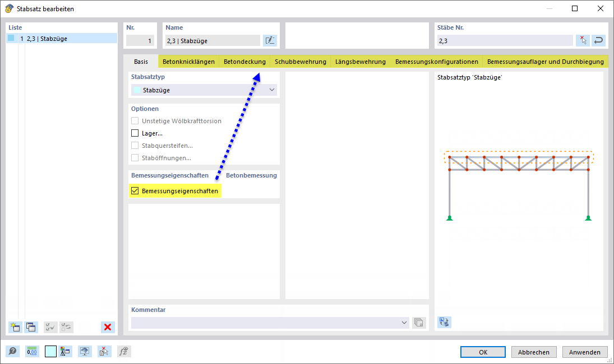Click the Name field '2,3 | Stabzüge'
Viewport: 614px width, 364px height.
[213, 41]
